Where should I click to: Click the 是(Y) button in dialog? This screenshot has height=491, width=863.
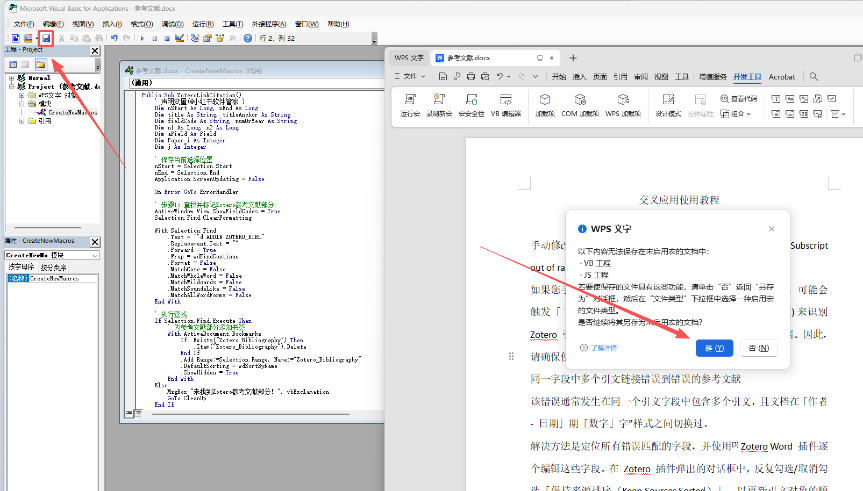(x=714, y=347)
